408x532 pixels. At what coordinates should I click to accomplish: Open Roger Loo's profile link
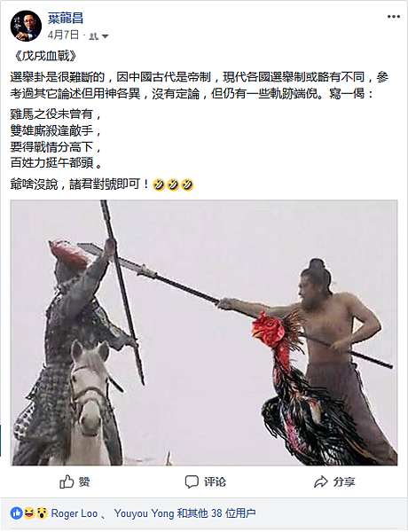[75, 513]
